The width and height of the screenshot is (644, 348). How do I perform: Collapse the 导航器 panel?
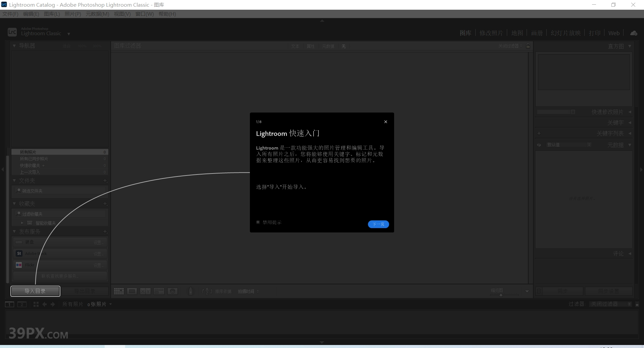pyautogui.click(x=14, y=46)
